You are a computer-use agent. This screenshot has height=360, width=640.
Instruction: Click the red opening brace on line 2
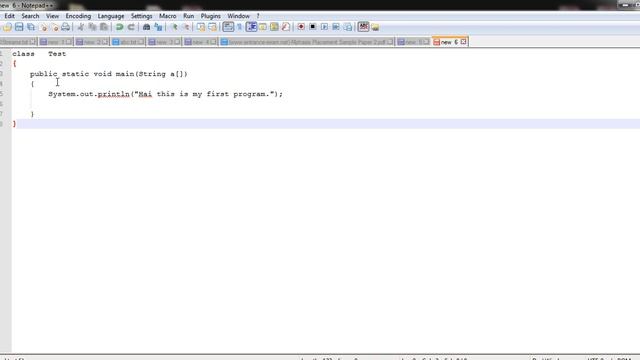pos(14,64)
